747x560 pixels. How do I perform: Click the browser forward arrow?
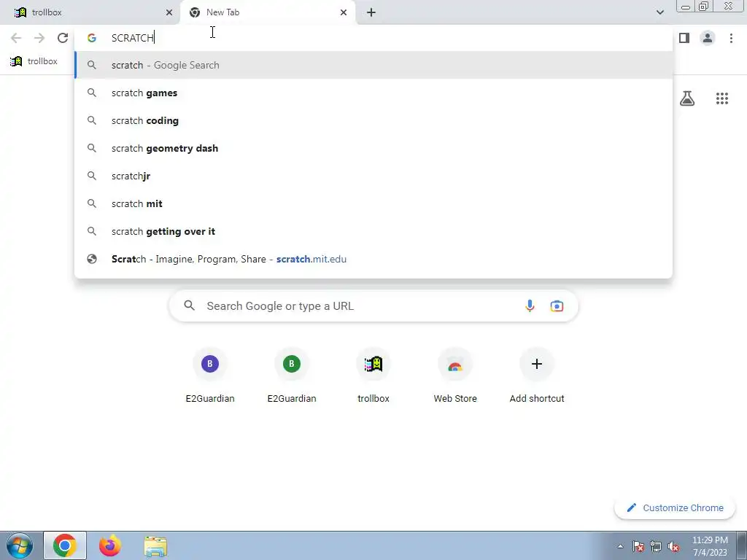[x=39, y=38]
